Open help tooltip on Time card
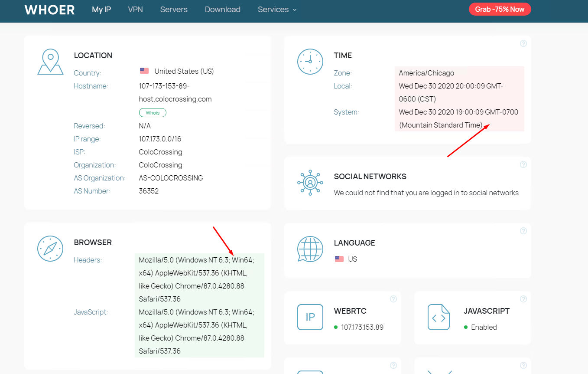This screenshot has width=588, height=374. (x=523, y=43)
